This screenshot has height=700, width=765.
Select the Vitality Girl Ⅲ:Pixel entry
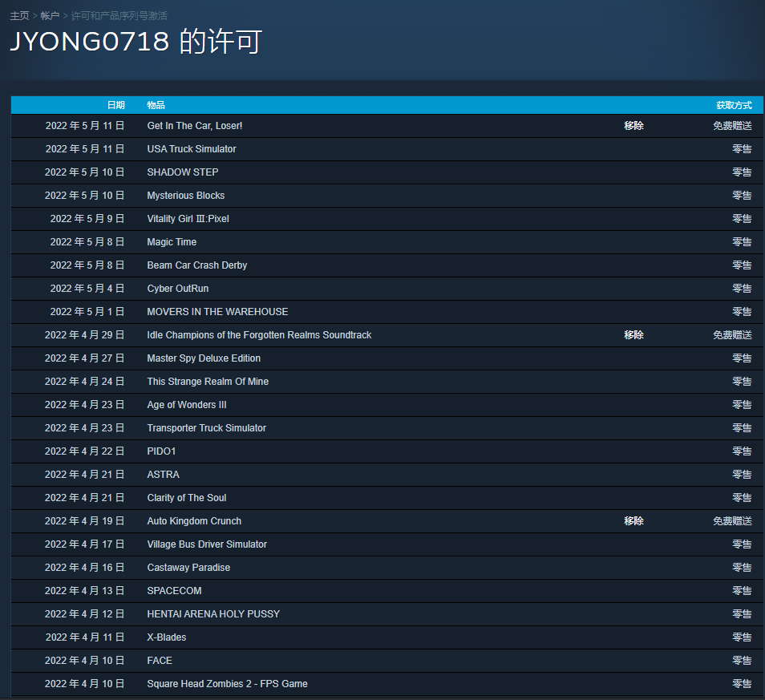(x=188, y=219)
